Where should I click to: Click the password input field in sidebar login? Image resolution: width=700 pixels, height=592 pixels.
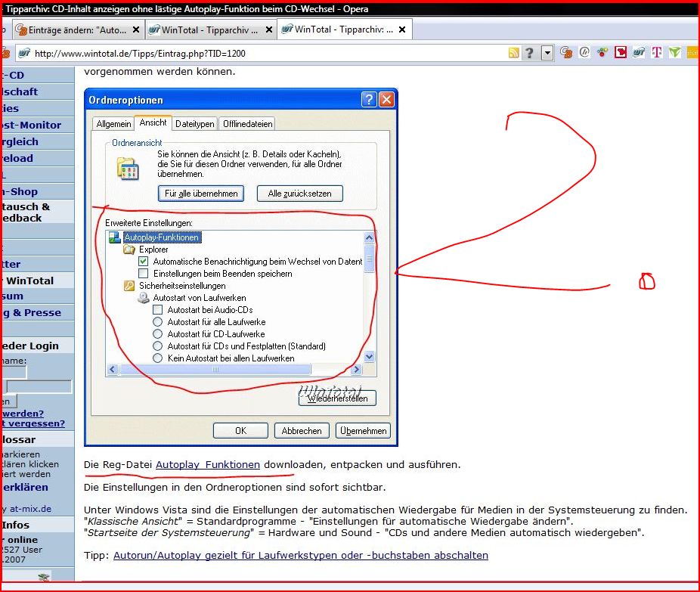[x=39, y=386]
